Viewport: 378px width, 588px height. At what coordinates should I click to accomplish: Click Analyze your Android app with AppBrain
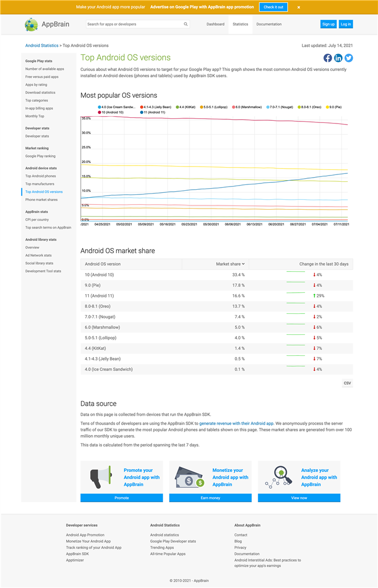[319, 477]
